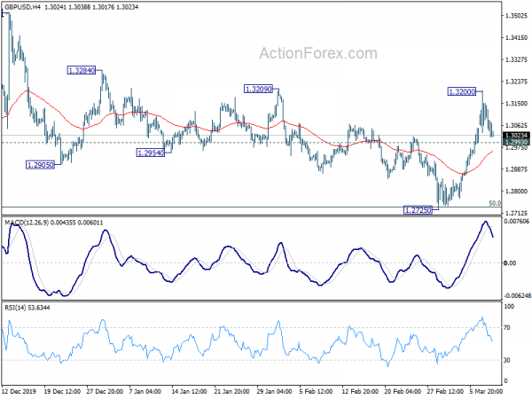This screenshot has height=399, width=532.
Task: Click the RSI(14) 53.6344 indicator label
Action: (27, 308)
